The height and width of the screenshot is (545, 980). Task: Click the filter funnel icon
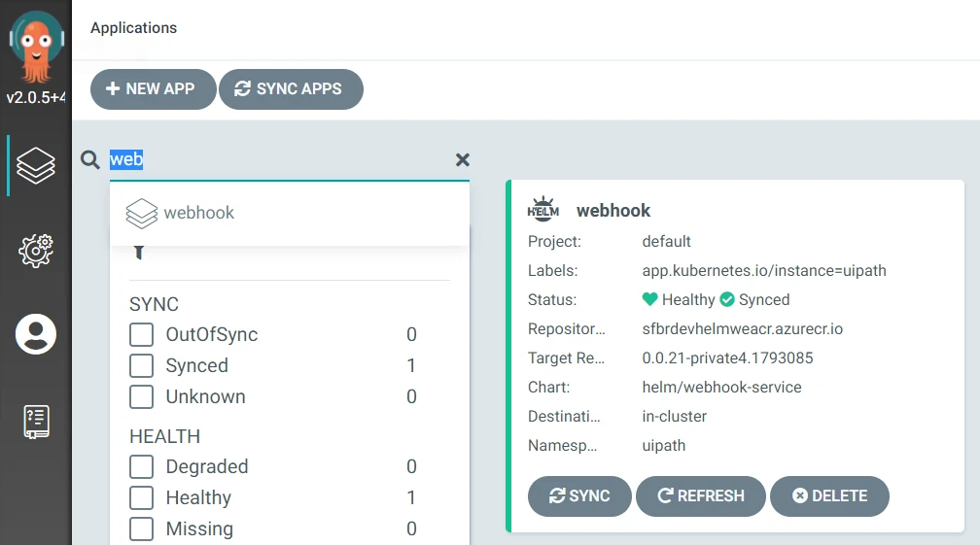(x=139, y=253)
